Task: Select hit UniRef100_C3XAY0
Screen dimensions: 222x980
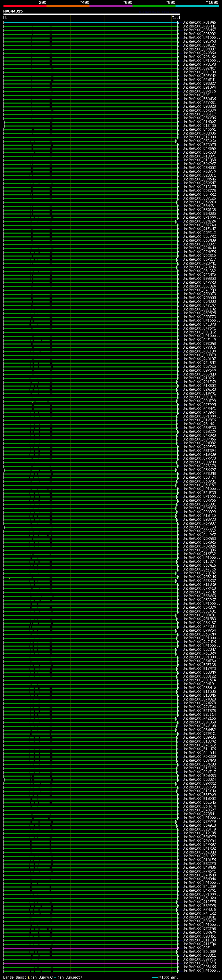Action: pyautogui.click(x=199, y=932)
